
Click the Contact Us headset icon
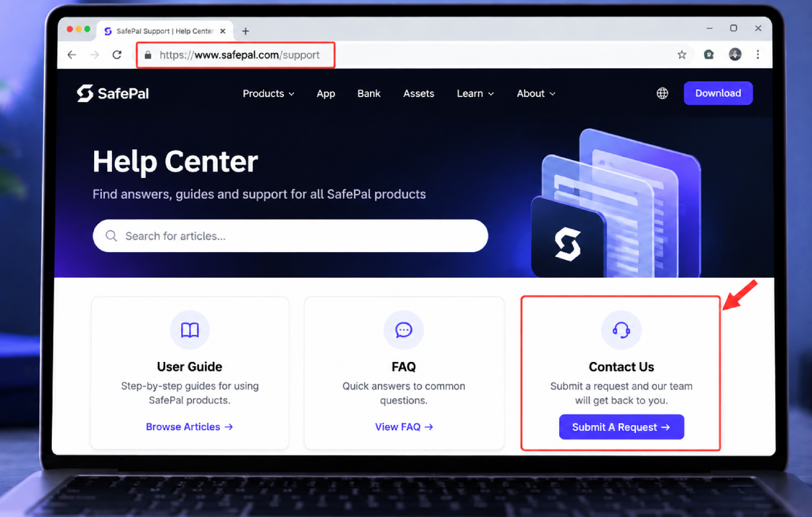coord(622,330)
